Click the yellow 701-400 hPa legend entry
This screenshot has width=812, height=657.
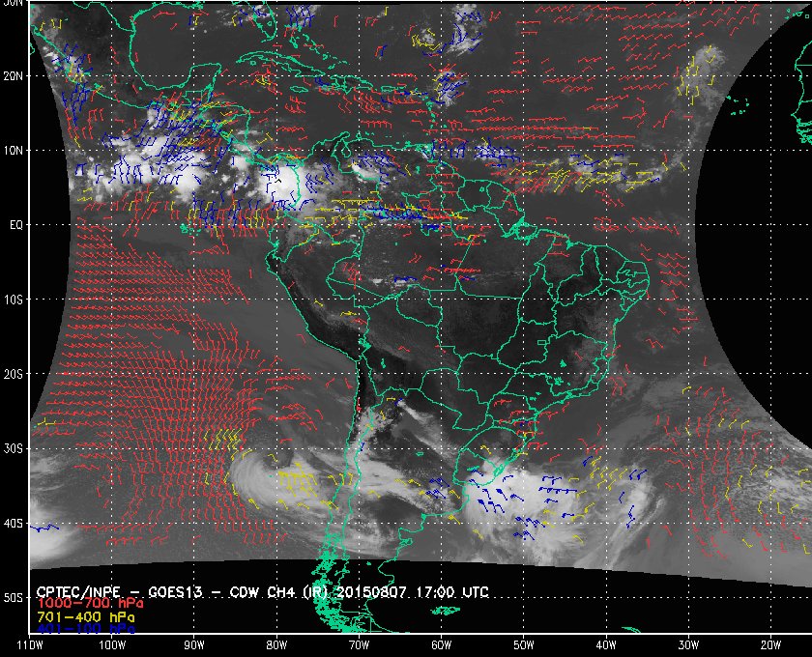click(x=86, y=616)
